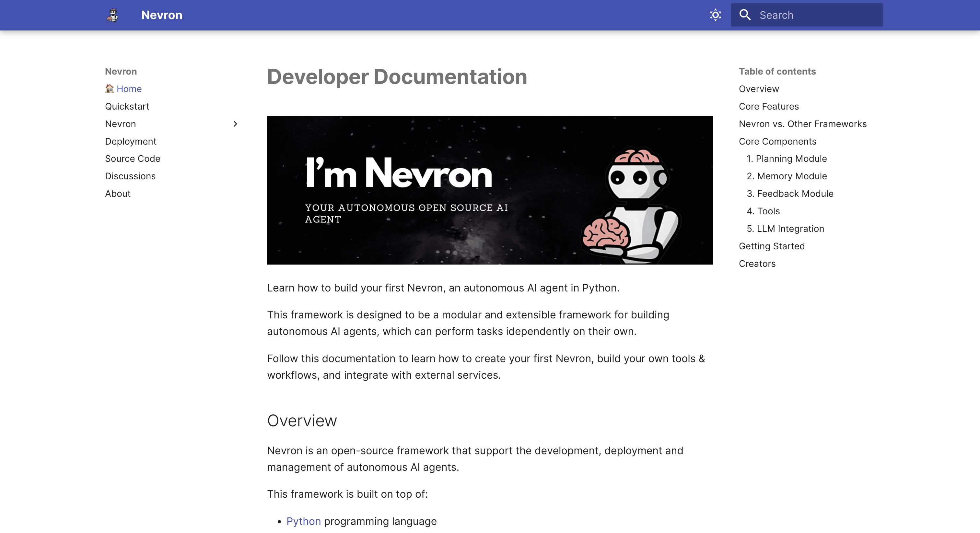Click the Nevron robot logo in header
980x533 pixels.
(112, 15)
